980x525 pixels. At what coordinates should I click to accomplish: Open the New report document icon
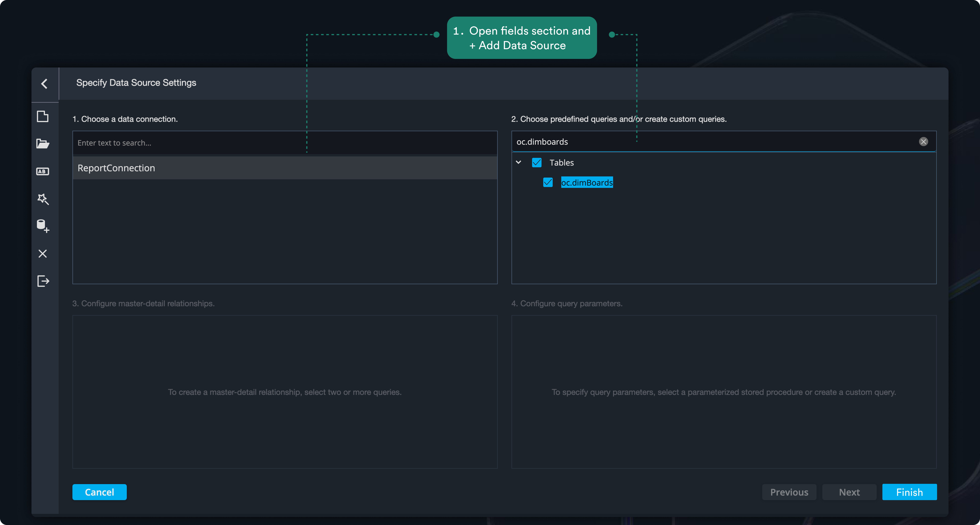[x=43, y=116]
